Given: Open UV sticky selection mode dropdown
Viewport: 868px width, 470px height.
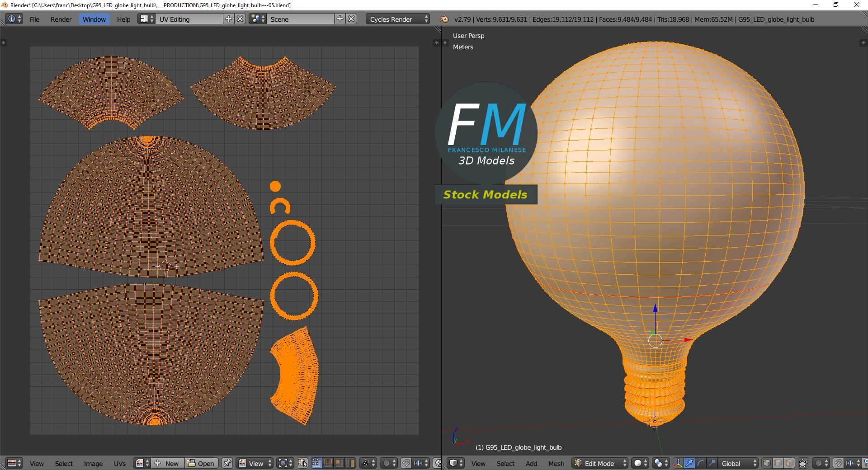Looking at the screenshot, I should point(368,463).
